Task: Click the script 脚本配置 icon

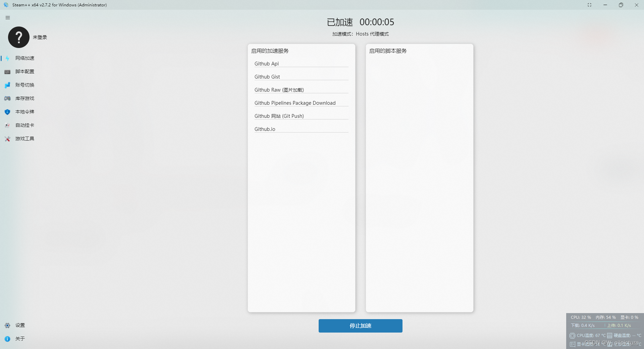Action: (7, 72)
